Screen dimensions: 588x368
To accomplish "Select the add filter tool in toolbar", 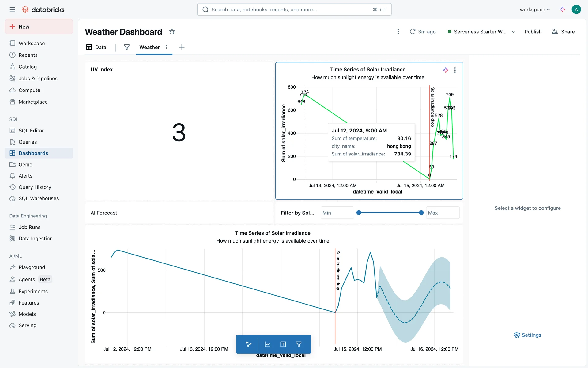I will point(299,344).
